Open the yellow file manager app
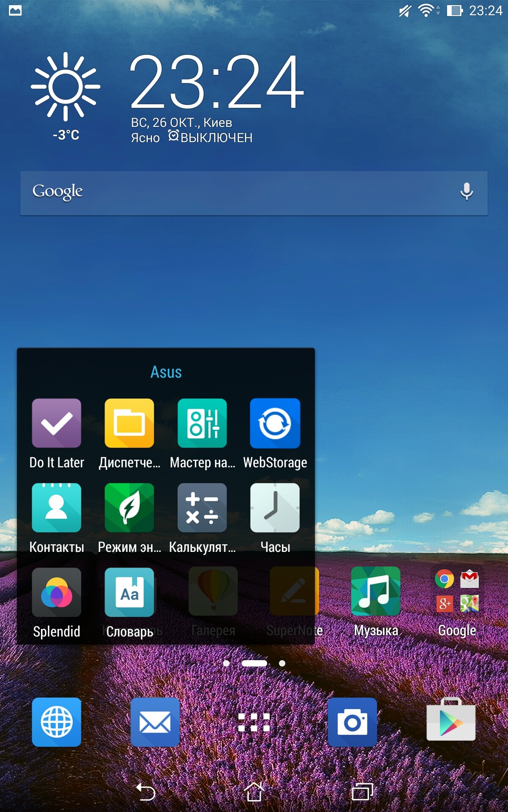Image resolution: width=508 pixels, height=812 pixels. [x=129, y=423]
